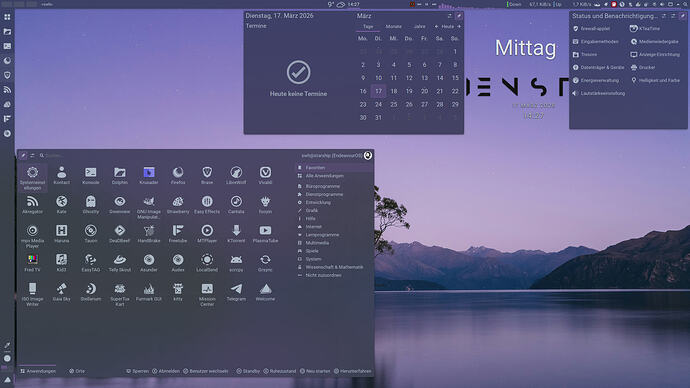The width and height of the screenshot is (690, 388).
Task: Switch to the Orte tab
Action: [77, 371]
